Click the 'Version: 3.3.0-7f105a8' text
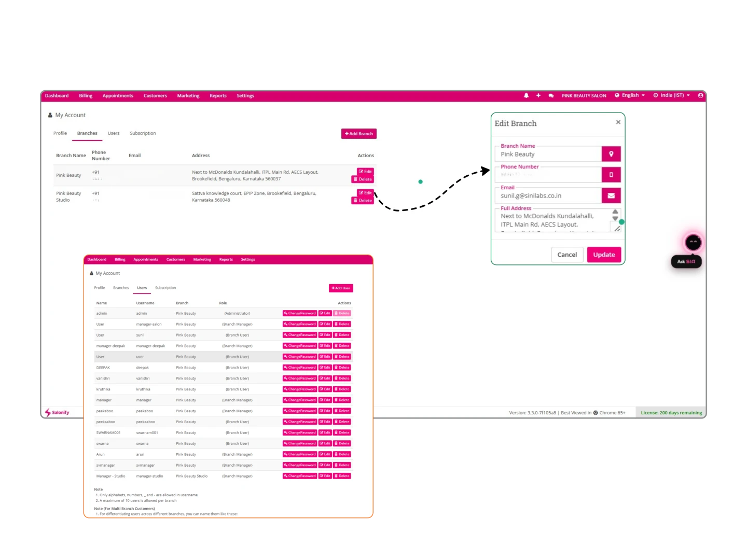747x560 pixels. click(x=532, y=413)
